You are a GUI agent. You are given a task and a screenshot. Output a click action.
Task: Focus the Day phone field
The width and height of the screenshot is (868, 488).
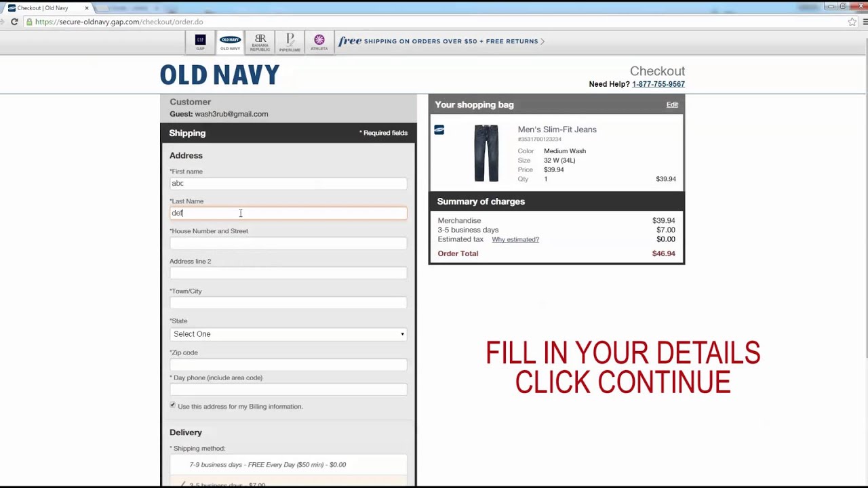(x=288, y=389)
